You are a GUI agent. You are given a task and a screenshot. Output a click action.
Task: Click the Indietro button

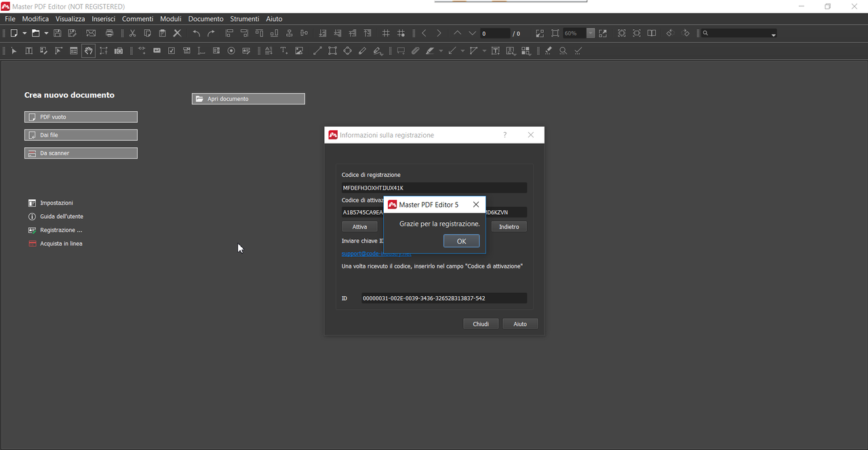pyautogui.click(x=509, y=227)
